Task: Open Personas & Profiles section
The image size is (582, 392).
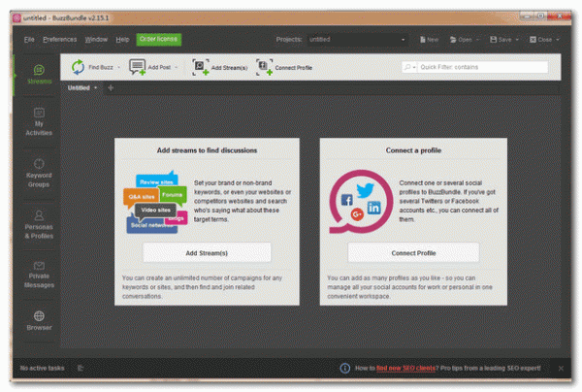Action: [x=39, y=225]
